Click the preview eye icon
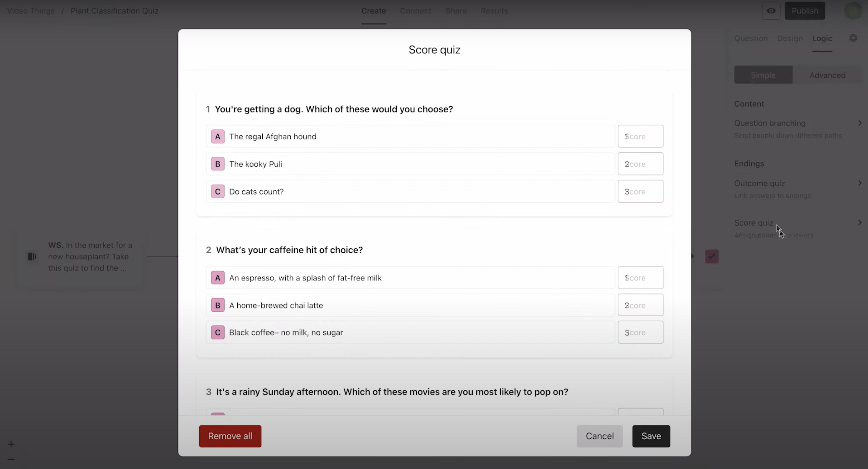Screen dimensions: 868x469 click(x=771, y=11)
